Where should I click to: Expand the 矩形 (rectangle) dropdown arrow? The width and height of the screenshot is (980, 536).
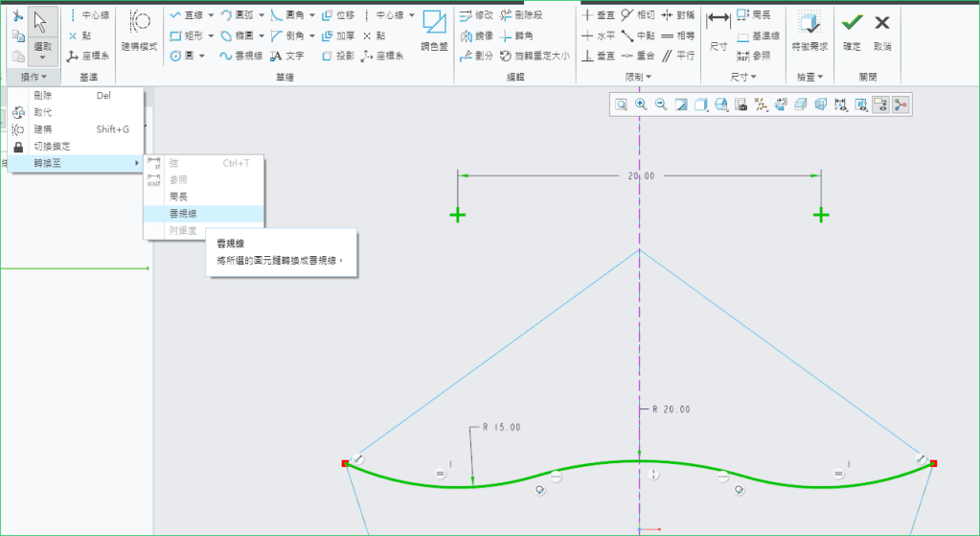click(212, 36)
